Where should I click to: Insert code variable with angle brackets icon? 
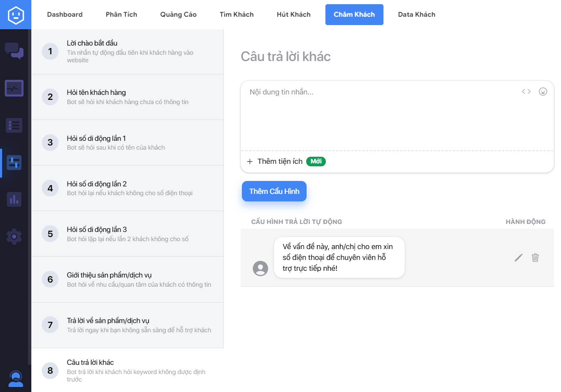pos(526,92)
